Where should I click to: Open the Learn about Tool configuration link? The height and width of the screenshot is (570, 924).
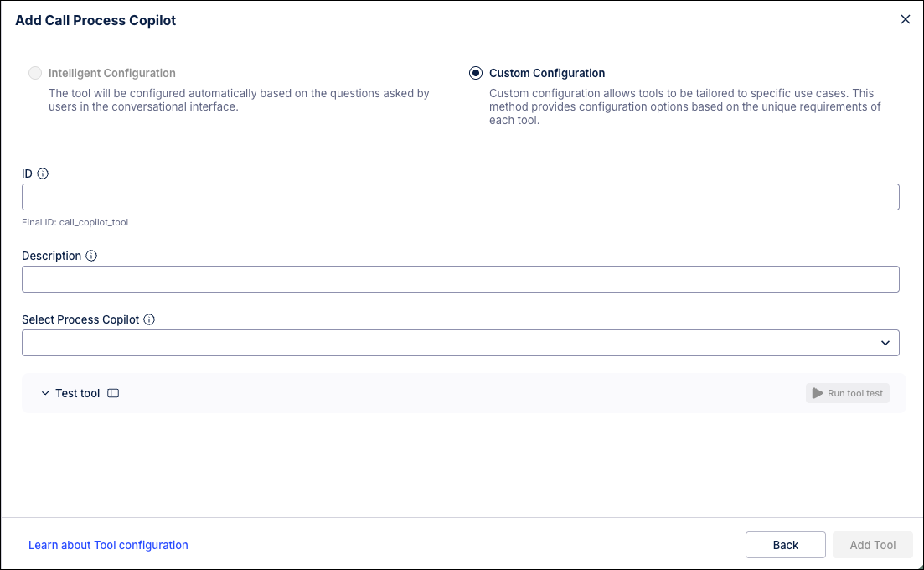108,545
